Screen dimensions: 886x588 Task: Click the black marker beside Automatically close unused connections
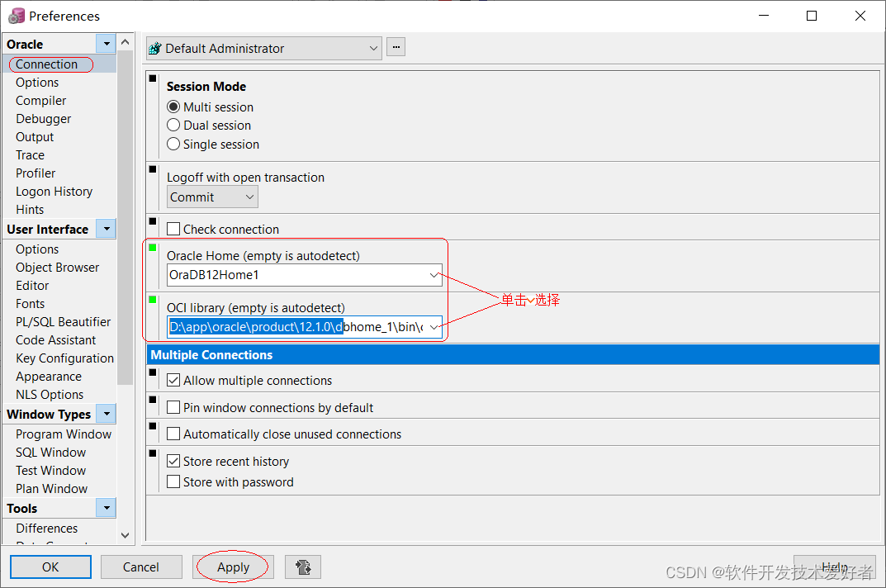[x=153, y=426]
